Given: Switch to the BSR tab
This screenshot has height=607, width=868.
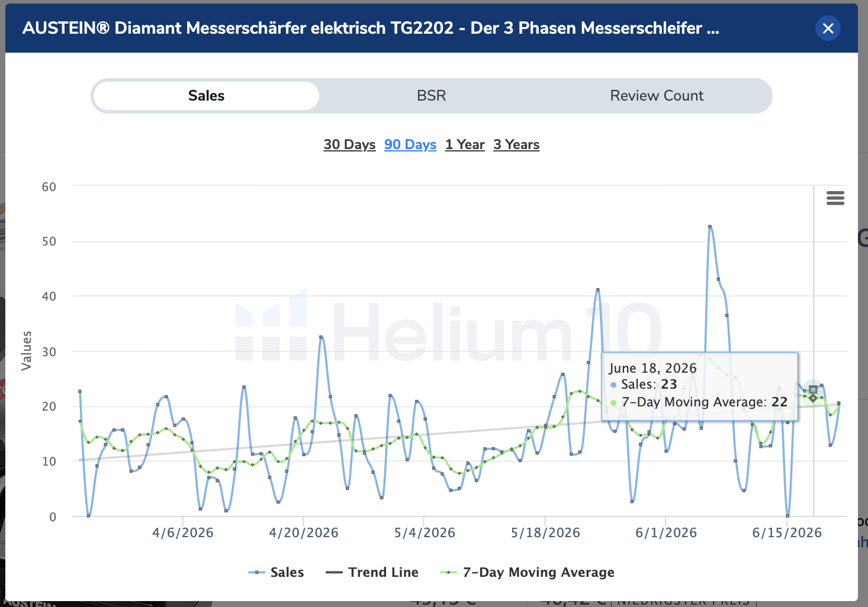Looking at the screenshot, I should tap(431, 96).
